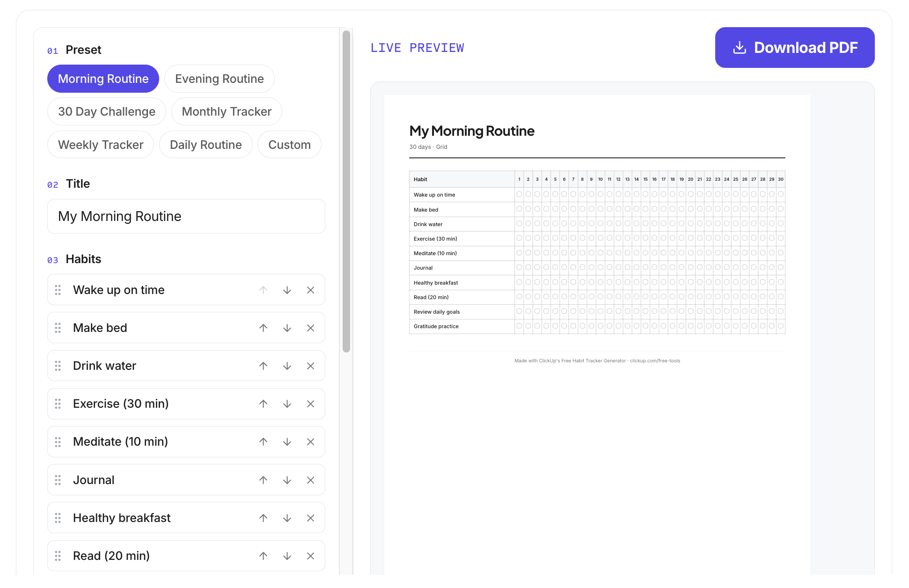The height and width of the screenshot is (588, 909).
Task: Click the 'Gratitude practice' row label in preview
Action: 436,326
